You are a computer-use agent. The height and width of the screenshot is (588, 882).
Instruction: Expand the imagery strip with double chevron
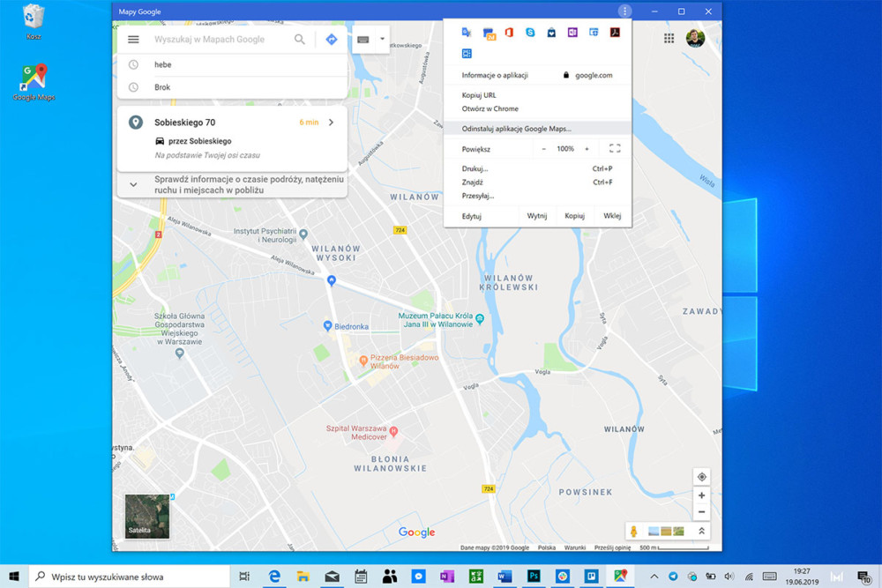[x=701, y=532]
